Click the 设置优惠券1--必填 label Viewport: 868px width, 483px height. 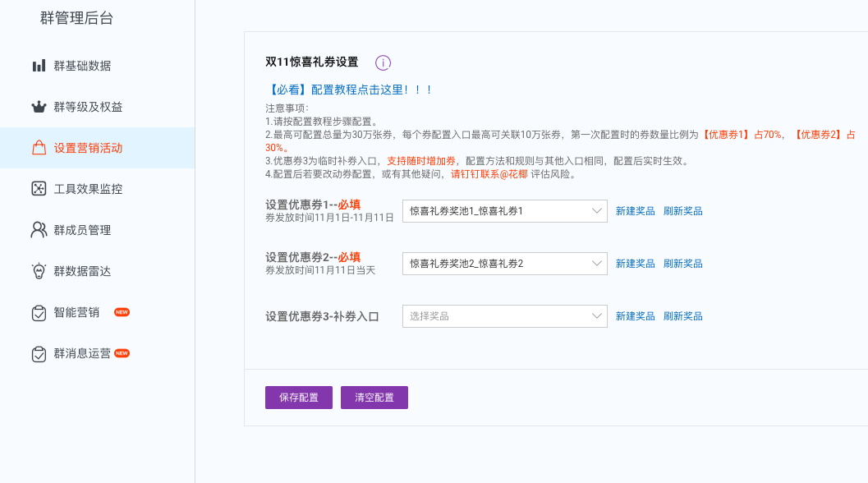pyautogui.click(x=313, y=205)
